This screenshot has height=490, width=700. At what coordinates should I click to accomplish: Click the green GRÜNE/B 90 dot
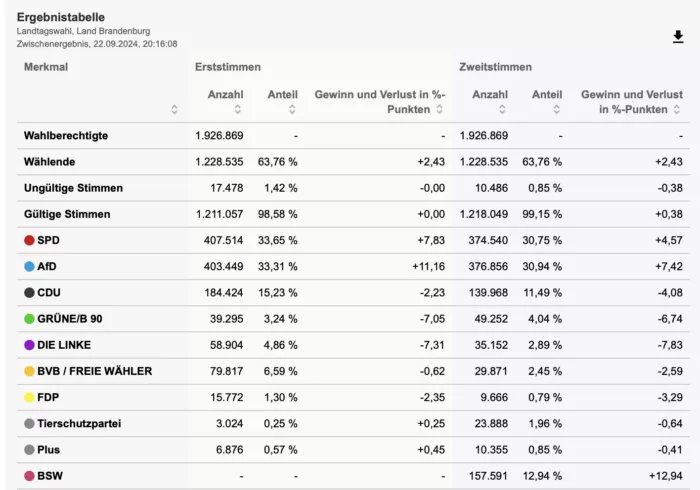pos(29,319)
